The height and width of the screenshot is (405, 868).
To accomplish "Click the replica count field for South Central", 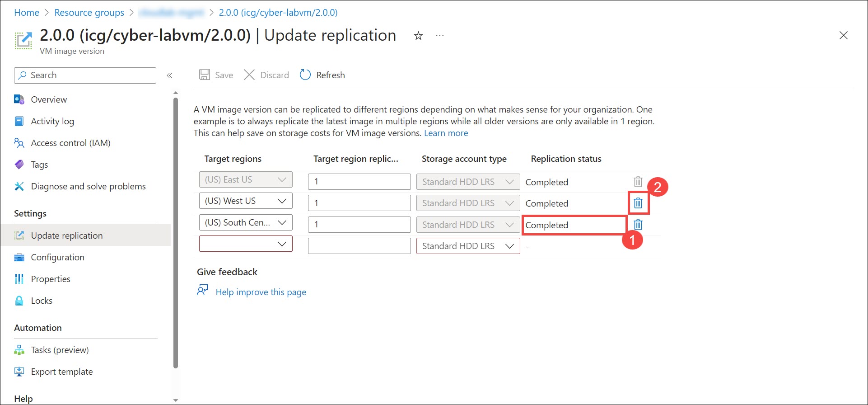I will point(359,225).
